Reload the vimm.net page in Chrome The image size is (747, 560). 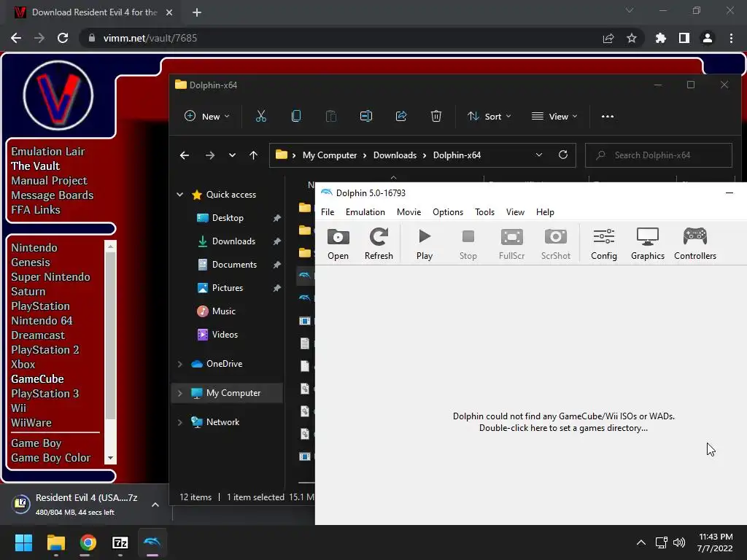point(63,38)
